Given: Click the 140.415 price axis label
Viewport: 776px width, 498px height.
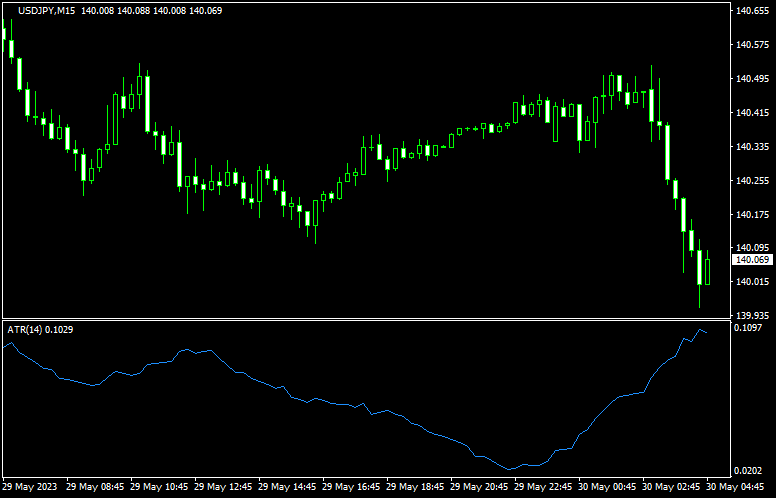Looking at the screenshot, I should coord(752,113).
